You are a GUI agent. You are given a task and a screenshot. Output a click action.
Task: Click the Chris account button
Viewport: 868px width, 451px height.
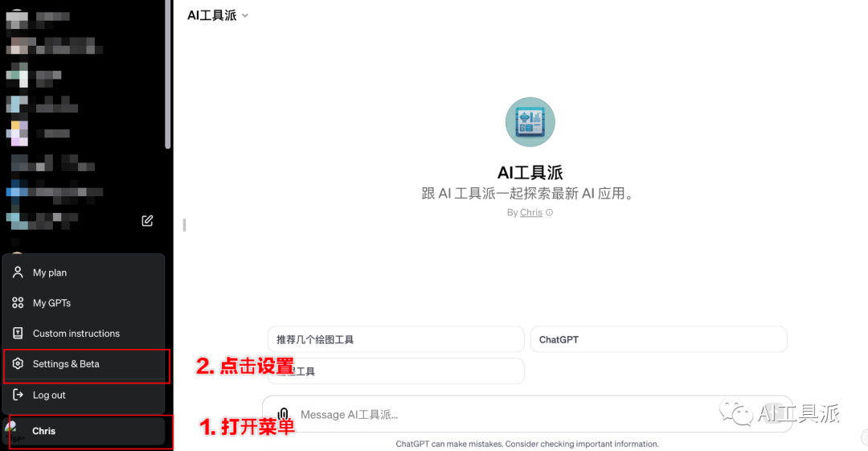pos(84,431)
